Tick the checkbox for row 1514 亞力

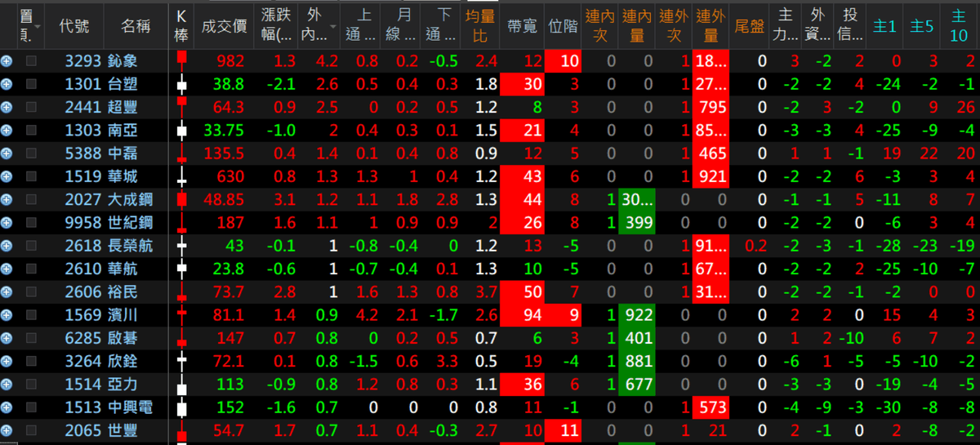(x=31, y=384)
